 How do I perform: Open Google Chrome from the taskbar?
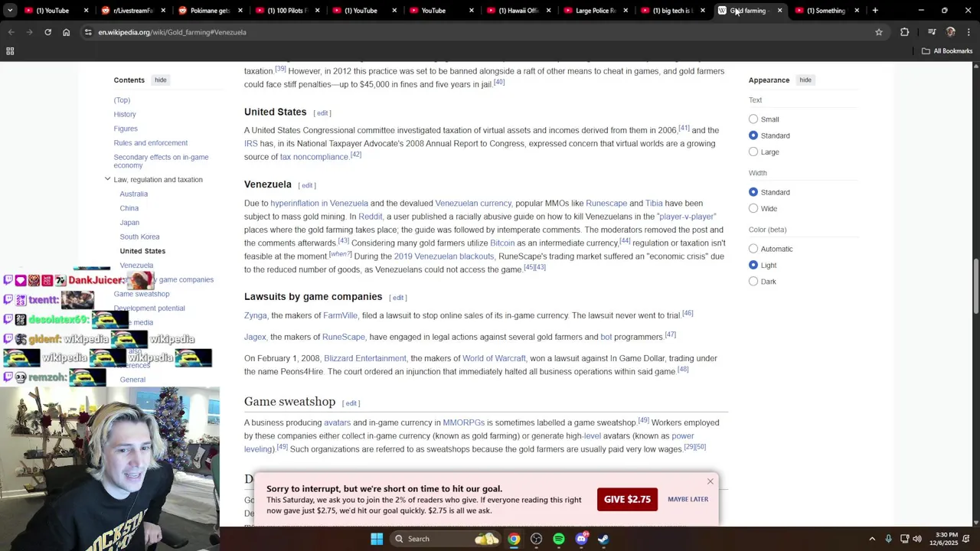(x=514, y=539)
